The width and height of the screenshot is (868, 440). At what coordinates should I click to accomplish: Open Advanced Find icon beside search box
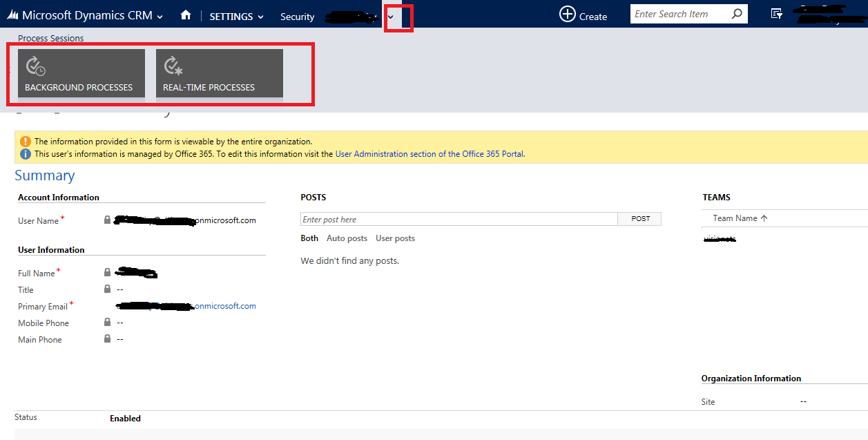point(777,14)
